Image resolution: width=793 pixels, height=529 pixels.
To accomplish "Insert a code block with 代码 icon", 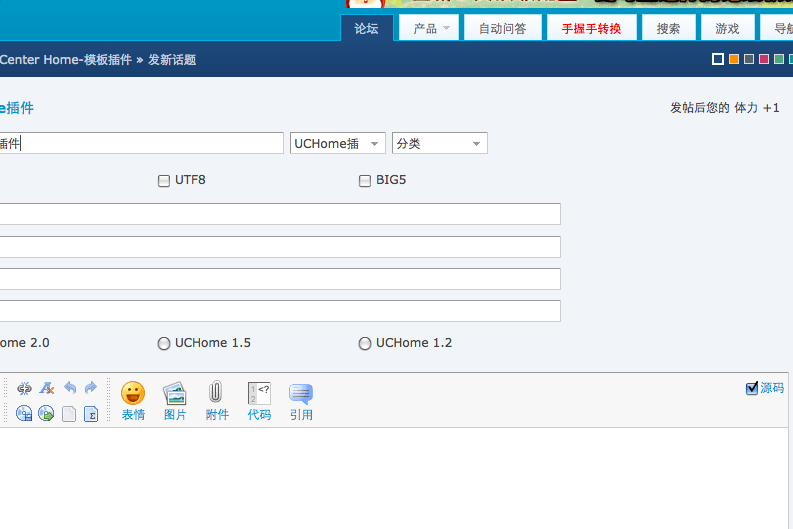I will point(259,401).
